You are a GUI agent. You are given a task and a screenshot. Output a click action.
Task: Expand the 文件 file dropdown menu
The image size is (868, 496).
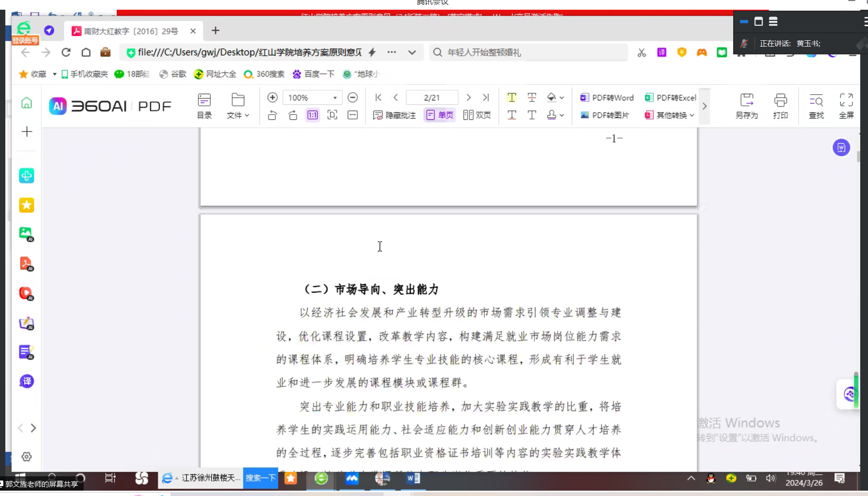tap(238, 106)
